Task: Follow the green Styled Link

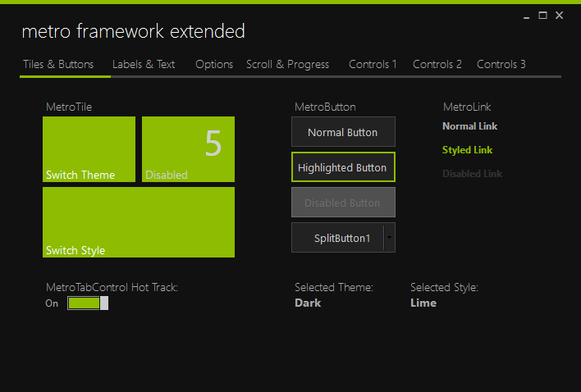Action: (x=467, y=150)
